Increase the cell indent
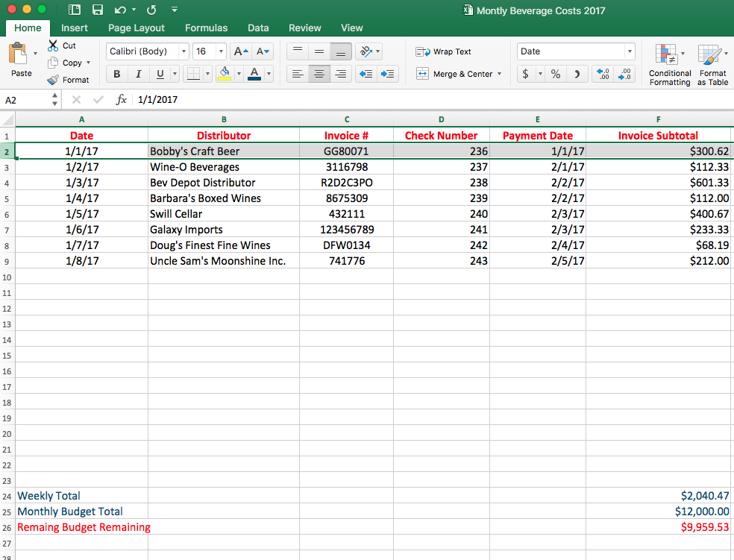The height and width of the screenshot is (560, 734). tap(388, 74)
